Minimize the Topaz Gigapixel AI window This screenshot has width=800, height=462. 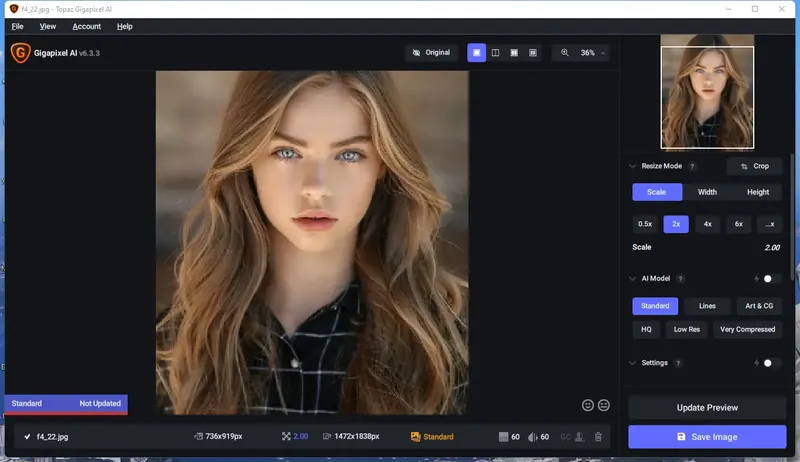coord(729,9)
